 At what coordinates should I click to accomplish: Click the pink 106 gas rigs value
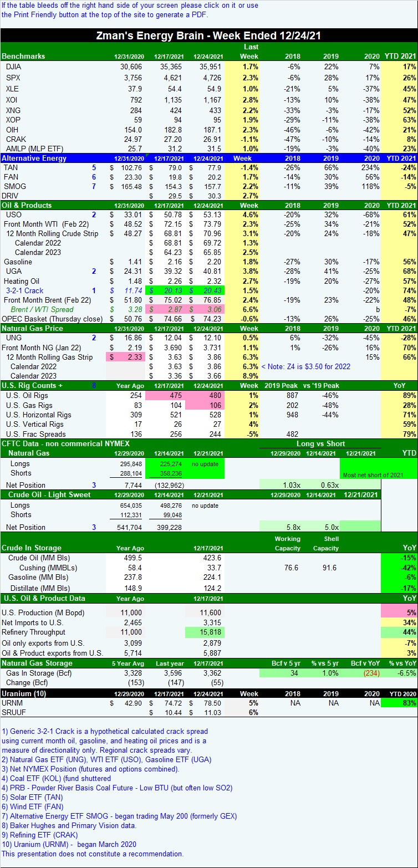click(x=205, y=406)
